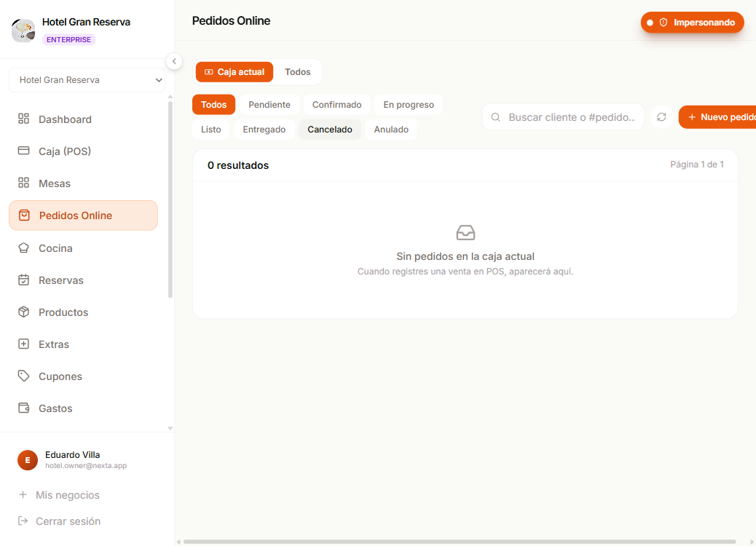
Task: Go to Reservas
Action: [84, 280]
